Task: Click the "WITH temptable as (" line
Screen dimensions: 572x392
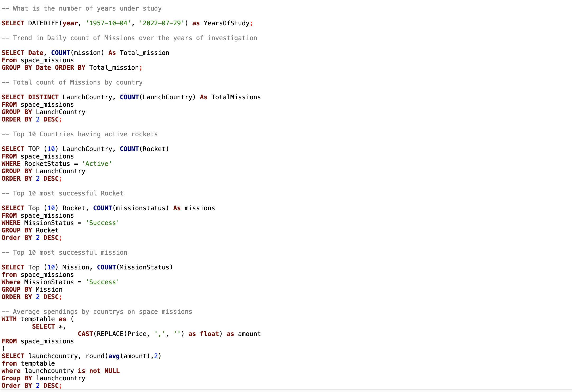Action: [38, 319]
